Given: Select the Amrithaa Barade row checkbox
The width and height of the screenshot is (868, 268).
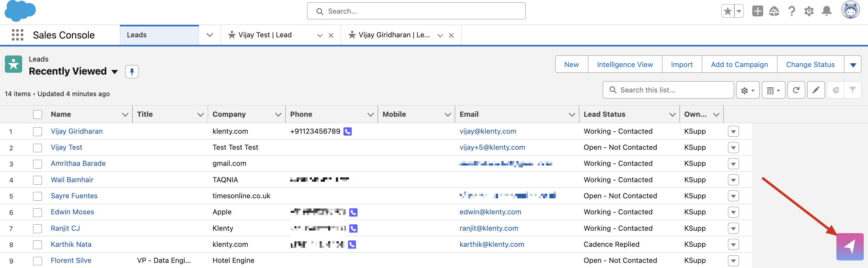Looking at the screenshot, I should pos(37,164).
